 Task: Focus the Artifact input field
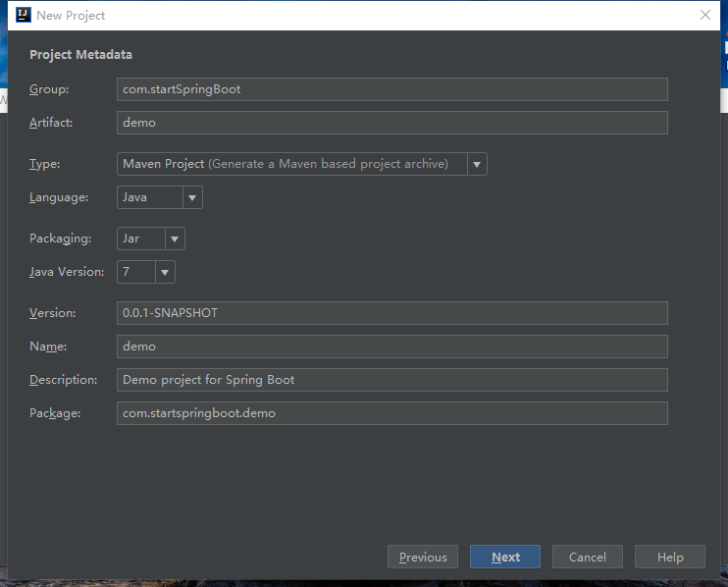[x=392, y=123]
